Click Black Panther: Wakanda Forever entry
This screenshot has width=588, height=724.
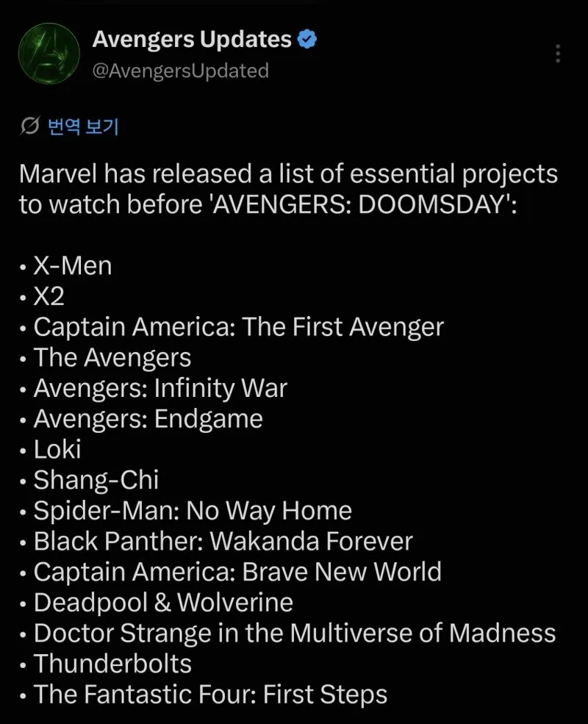coord(223,541)
